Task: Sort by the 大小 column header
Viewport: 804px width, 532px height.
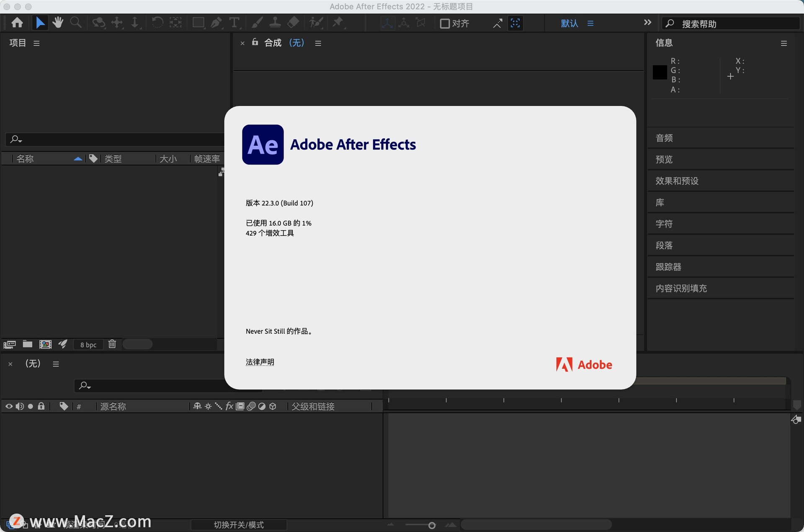Action: (168, 159)
